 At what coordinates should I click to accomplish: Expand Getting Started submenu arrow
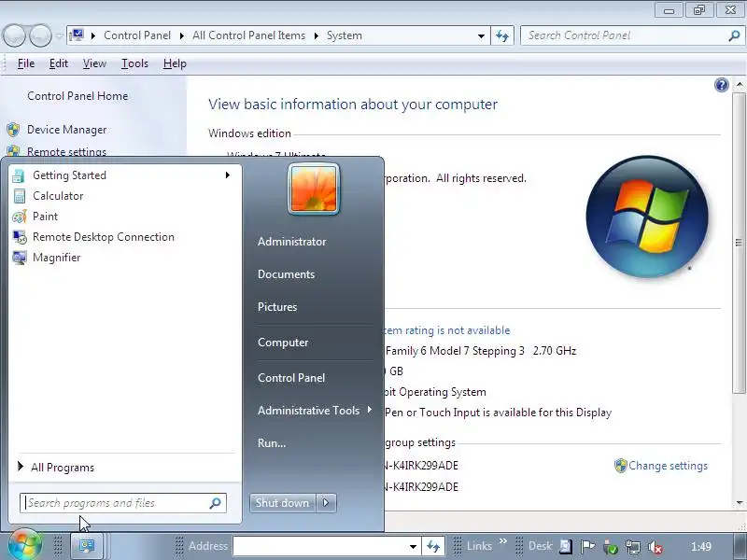click(x=228, y=175)
